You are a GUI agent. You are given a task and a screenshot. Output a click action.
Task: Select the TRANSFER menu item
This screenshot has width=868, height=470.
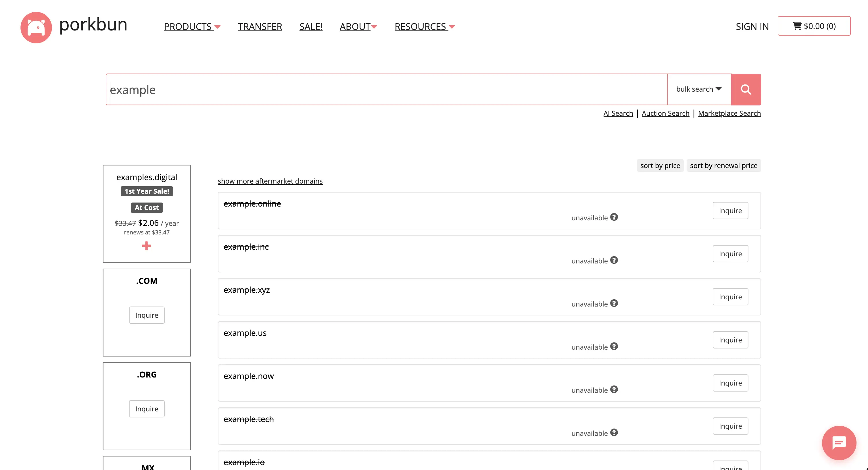point(260,27)
